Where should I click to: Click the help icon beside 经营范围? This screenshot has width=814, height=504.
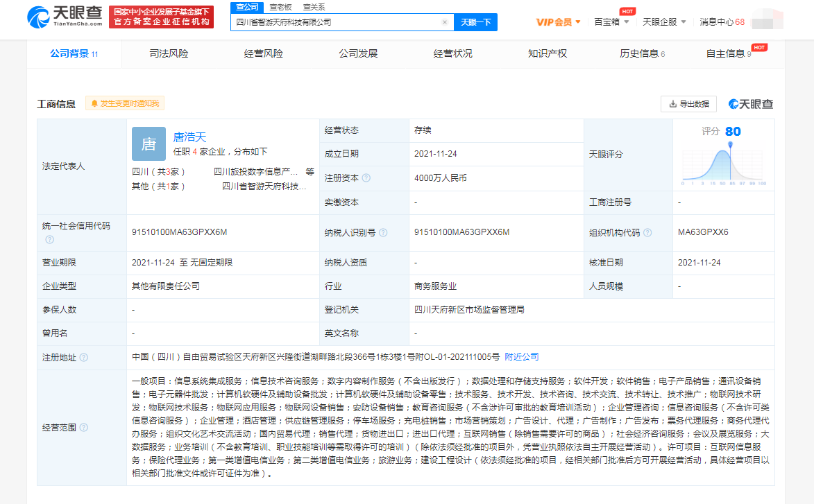click(x=84, y=428)
